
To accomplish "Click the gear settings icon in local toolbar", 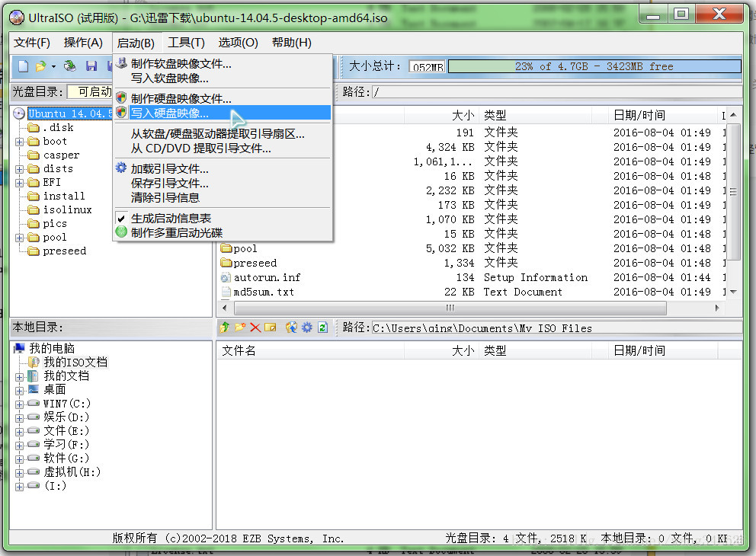I will 306,328.
